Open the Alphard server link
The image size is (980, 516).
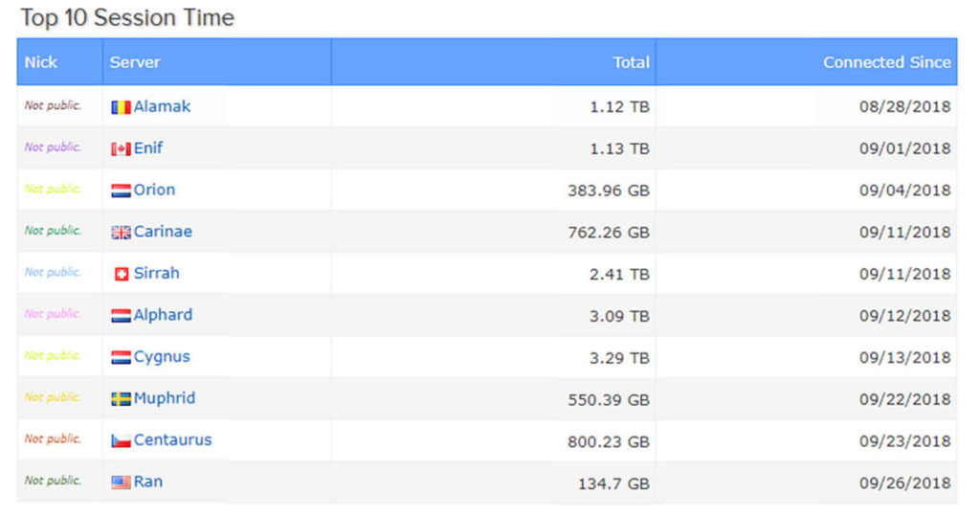(x=163, y=315)
